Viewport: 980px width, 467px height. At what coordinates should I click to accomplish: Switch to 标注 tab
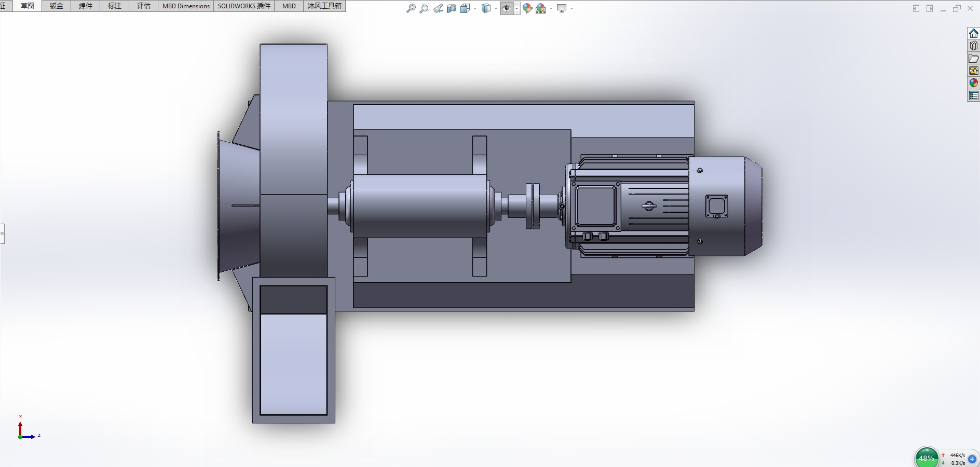[x=115, y=6]
